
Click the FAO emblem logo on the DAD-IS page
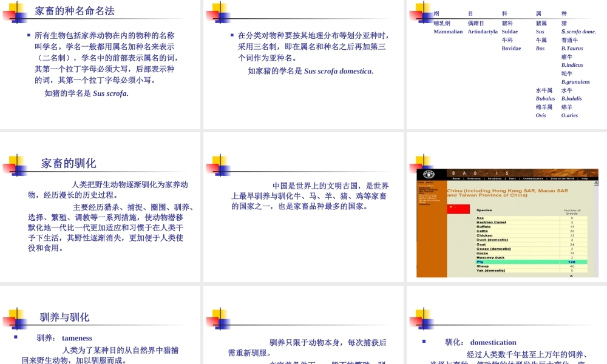click(x=429, y=174)
